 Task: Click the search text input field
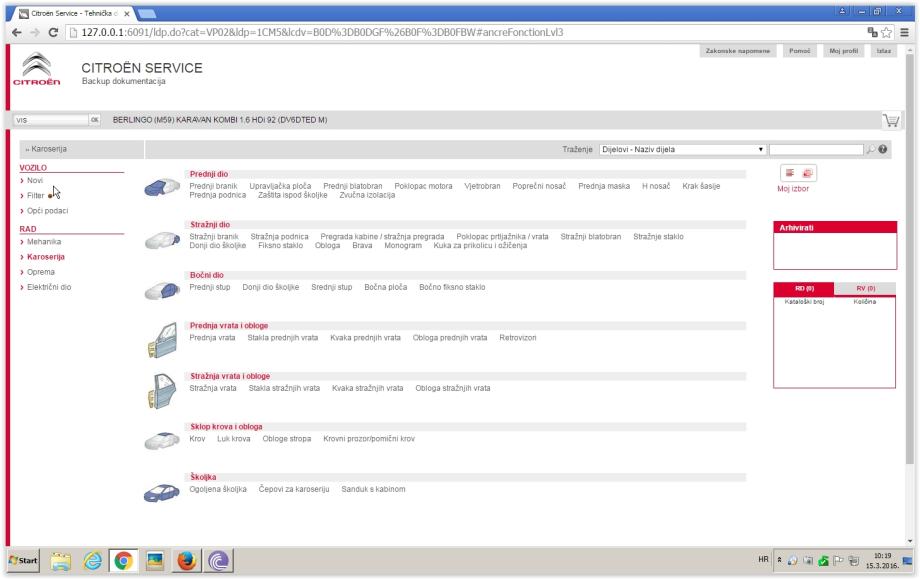click(x=816, y=150)
